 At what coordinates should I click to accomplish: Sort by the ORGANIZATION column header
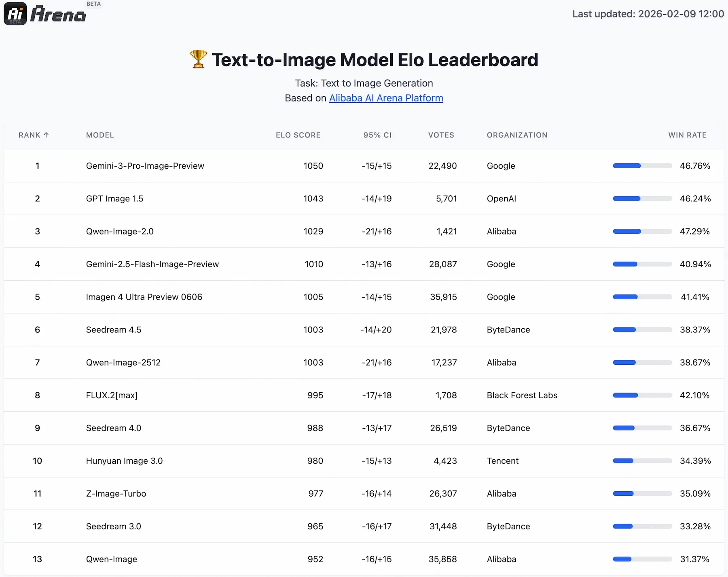click(x=517, y=135)
